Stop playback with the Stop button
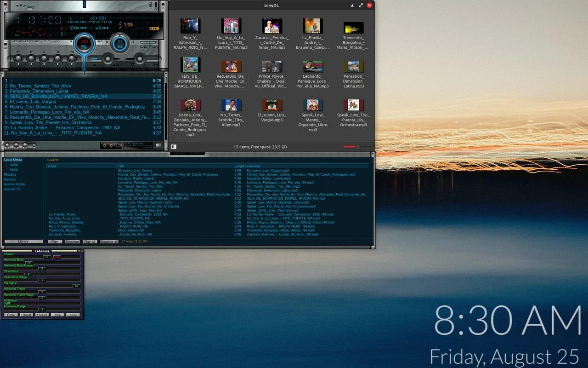This screenshot has height=368, width=588. tap(57, 59)
